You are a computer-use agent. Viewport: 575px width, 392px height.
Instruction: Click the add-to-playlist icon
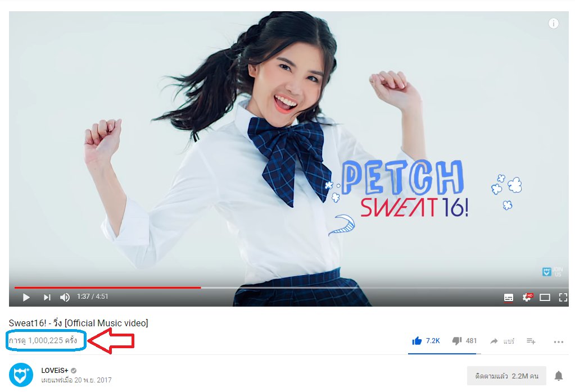[x=529, y=341]
